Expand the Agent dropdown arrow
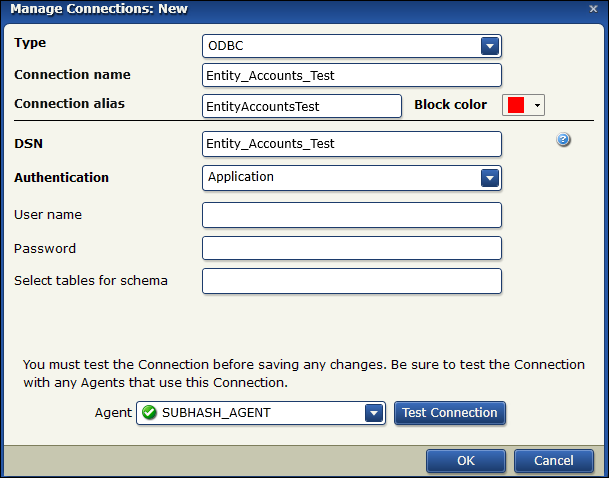Screen dimensions: 609x478 (x=374, y=413)
